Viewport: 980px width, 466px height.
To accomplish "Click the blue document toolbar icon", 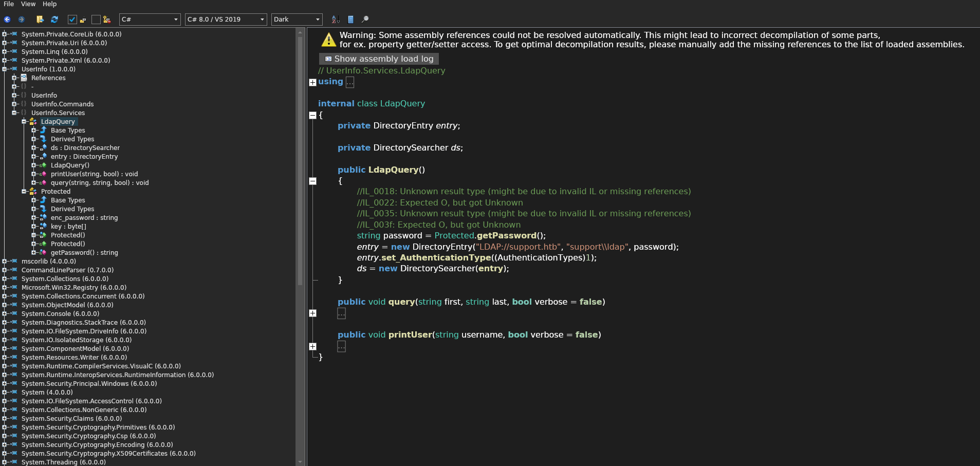I will (350, 20).
